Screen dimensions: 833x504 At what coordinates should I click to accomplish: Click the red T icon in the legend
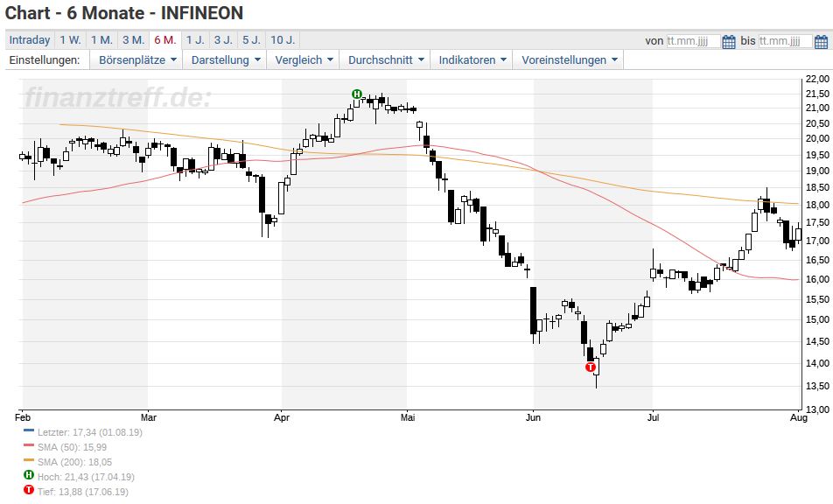[x=29, y=490]
